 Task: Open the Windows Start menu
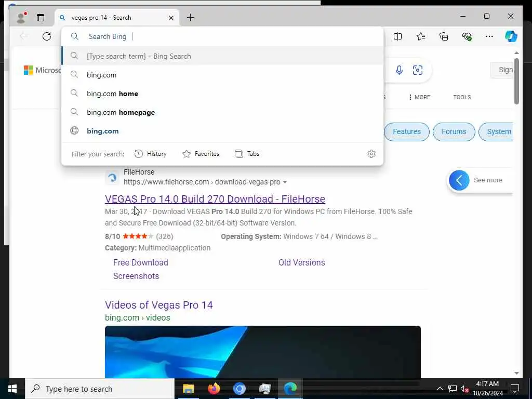[x=12, y=389]
